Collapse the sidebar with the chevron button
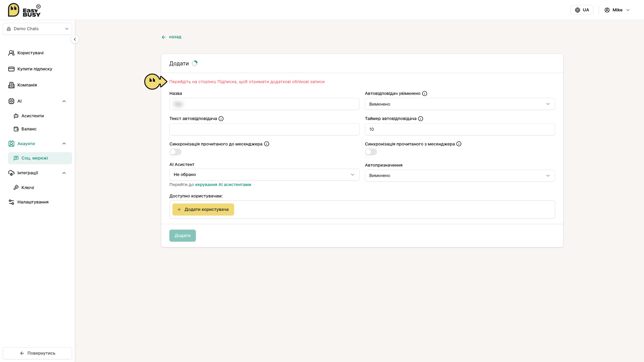Viewport: 644px width, 362px height. pos(75,39)
